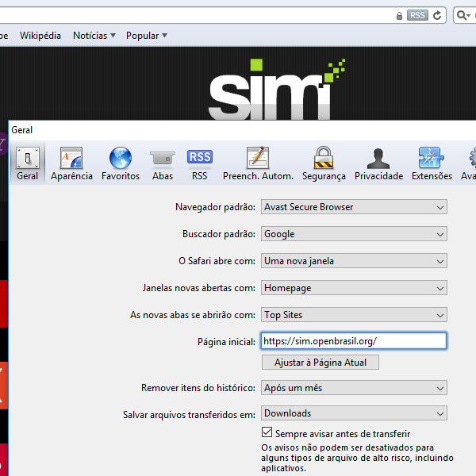Click the padlock icon in the address bar

[x=399, y=16]
